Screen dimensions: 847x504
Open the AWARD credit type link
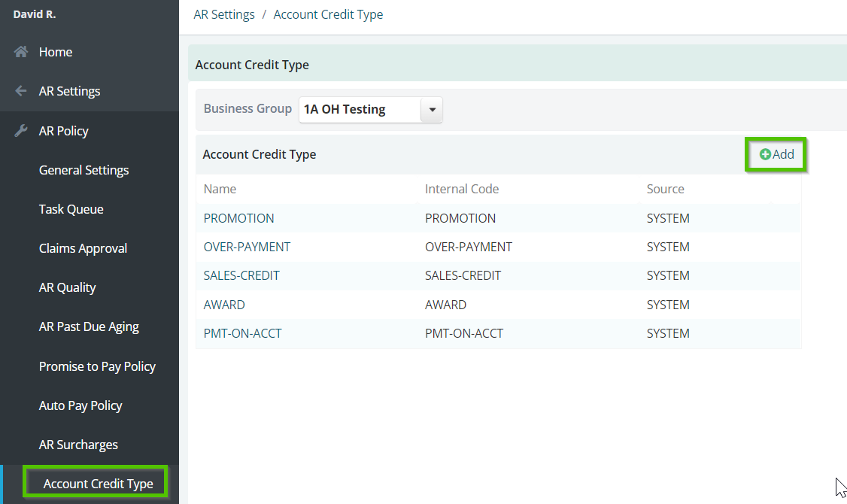[224, 305]
